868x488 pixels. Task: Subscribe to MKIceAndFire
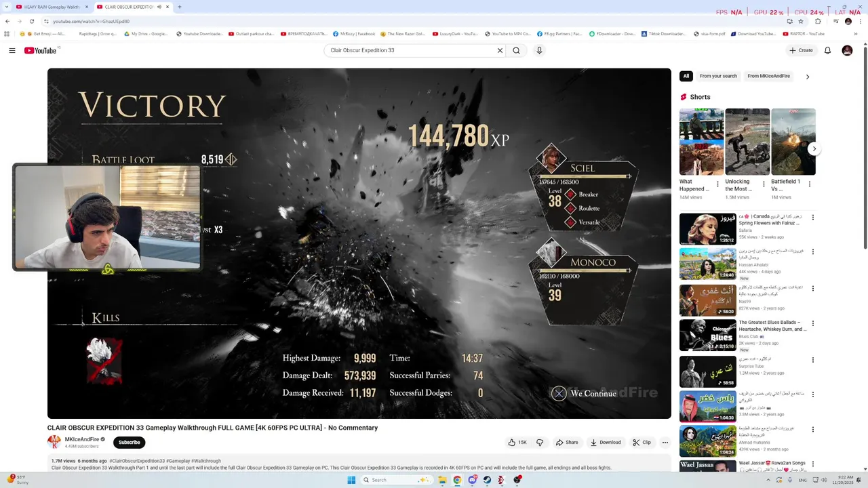tap(129, 443)
